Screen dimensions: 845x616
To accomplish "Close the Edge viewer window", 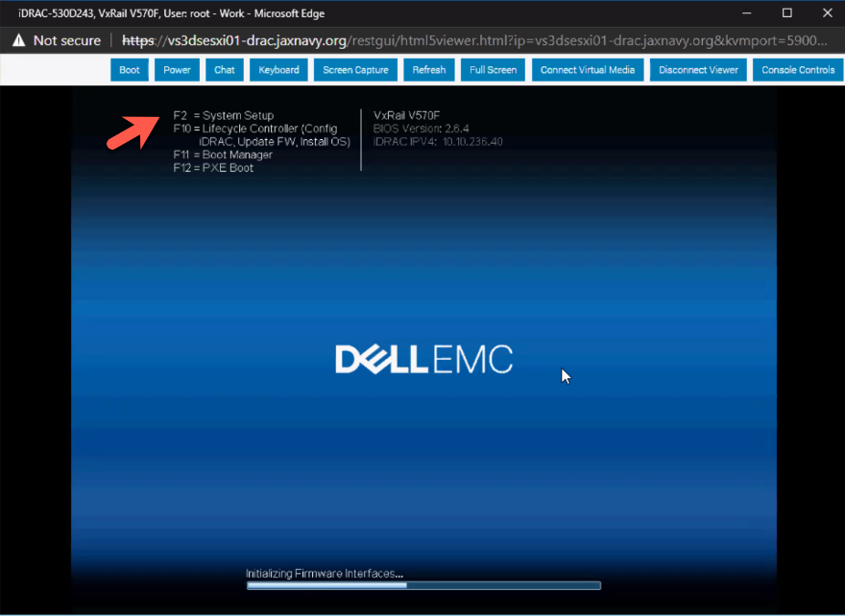I will click(828, 12).
